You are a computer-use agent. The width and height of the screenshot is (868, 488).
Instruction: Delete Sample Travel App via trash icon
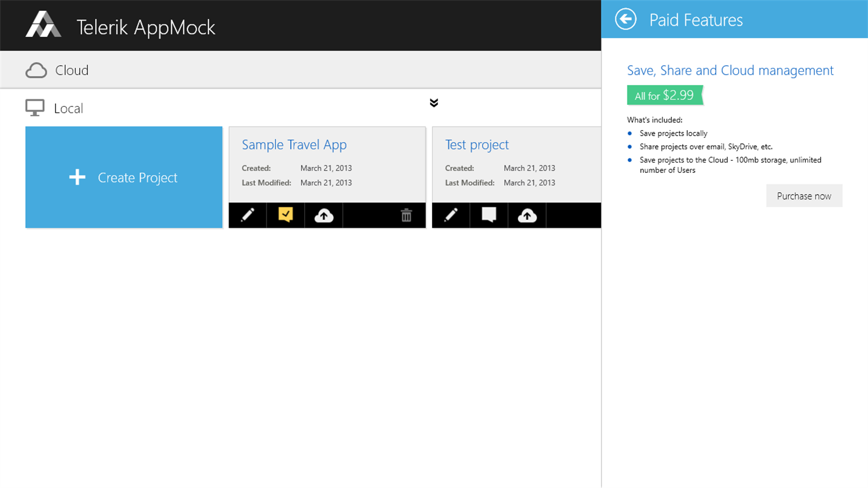click(x=406, y=215)
